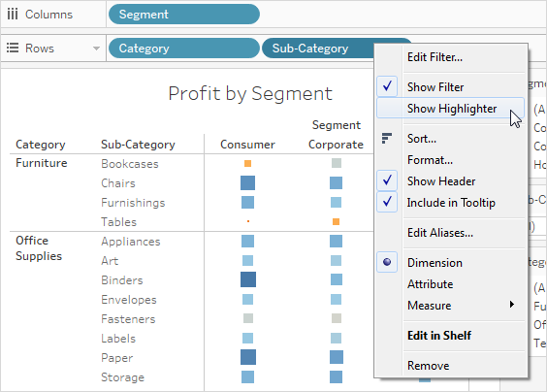This screenshot has height=392, width=547.
Task: Select the Binders Consumer profit square
Action: tap(248, 279)
